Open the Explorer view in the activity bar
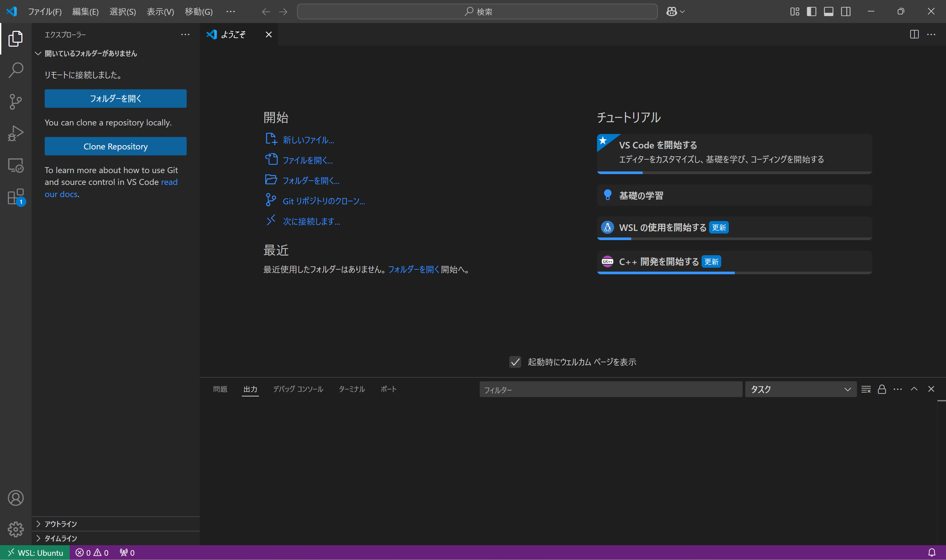Viewport: 946px width, 560px height. (15, 38)
